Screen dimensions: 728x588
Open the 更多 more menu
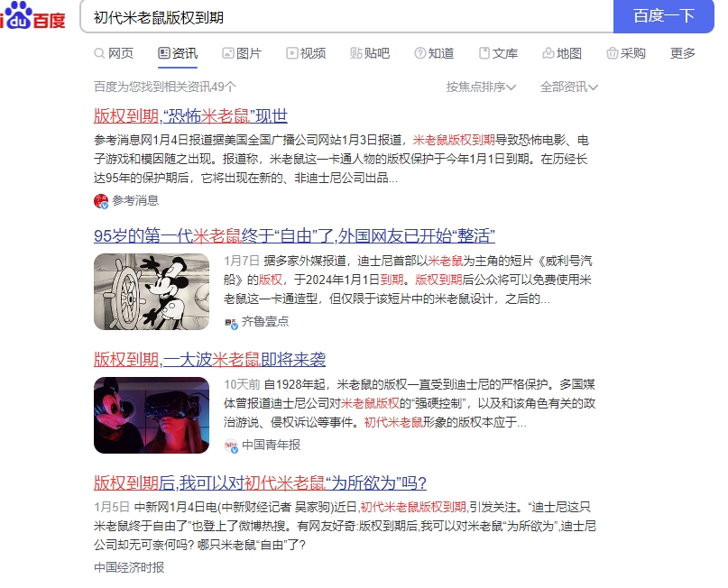[x=683, y=53]
